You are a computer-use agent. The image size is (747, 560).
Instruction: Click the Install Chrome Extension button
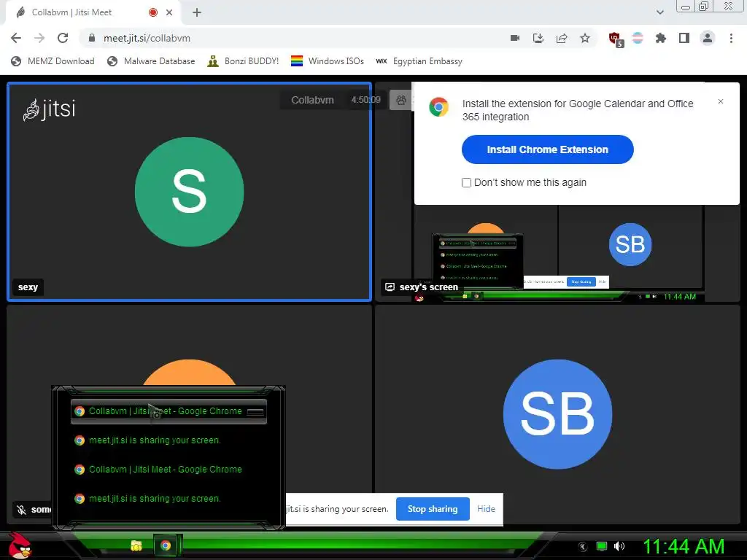[x=547, y=149]
